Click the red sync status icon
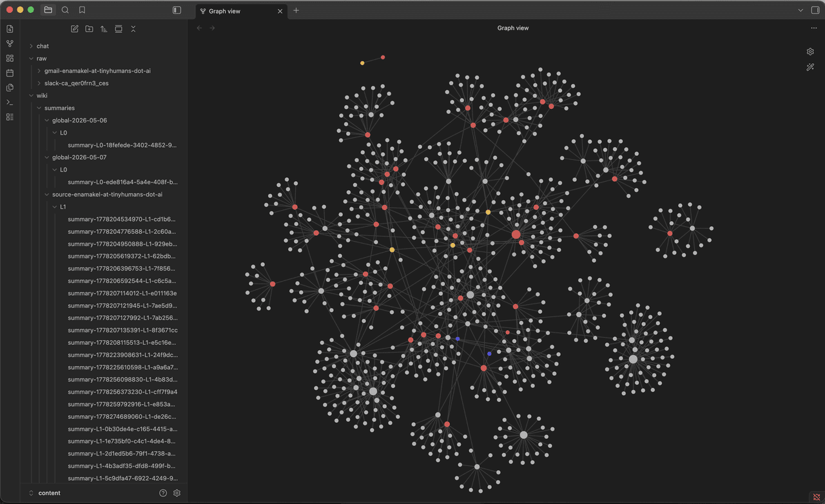The image size is (825, 504). pos(817,497)
